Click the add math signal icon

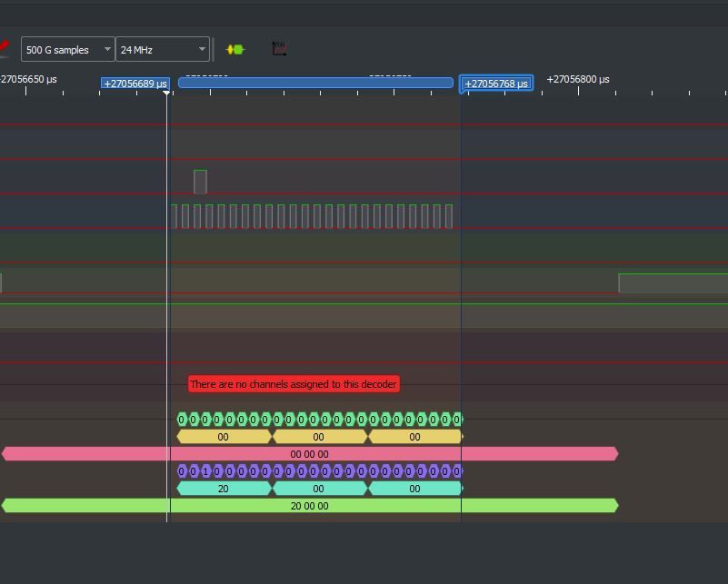click(x=279, y=49)
